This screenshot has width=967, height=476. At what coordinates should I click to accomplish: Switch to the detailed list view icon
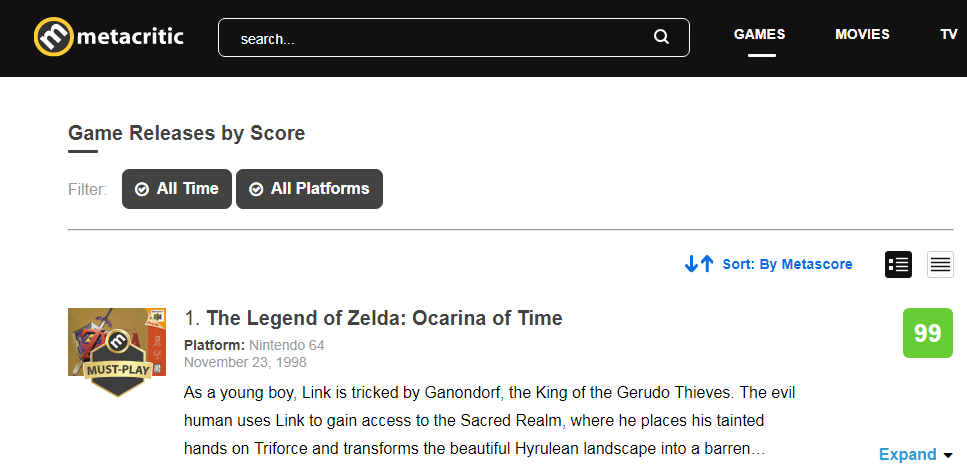click(898, 265)
